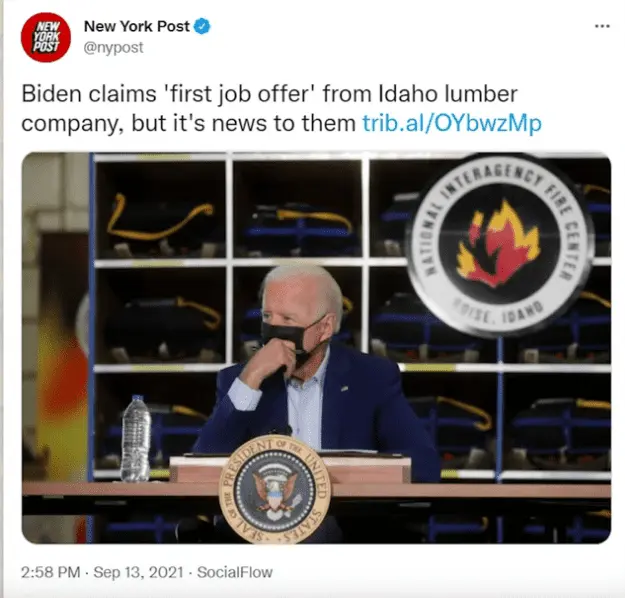Click the National Interagency Fire Center logo
The image size is (625, 598).
pos(499,246)
